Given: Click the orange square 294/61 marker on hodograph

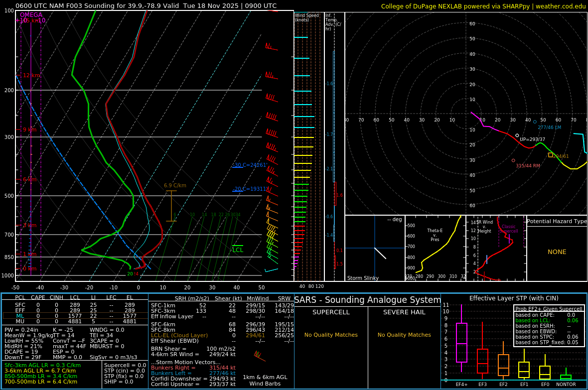Looking at the screenshot, I should [551, 155].
